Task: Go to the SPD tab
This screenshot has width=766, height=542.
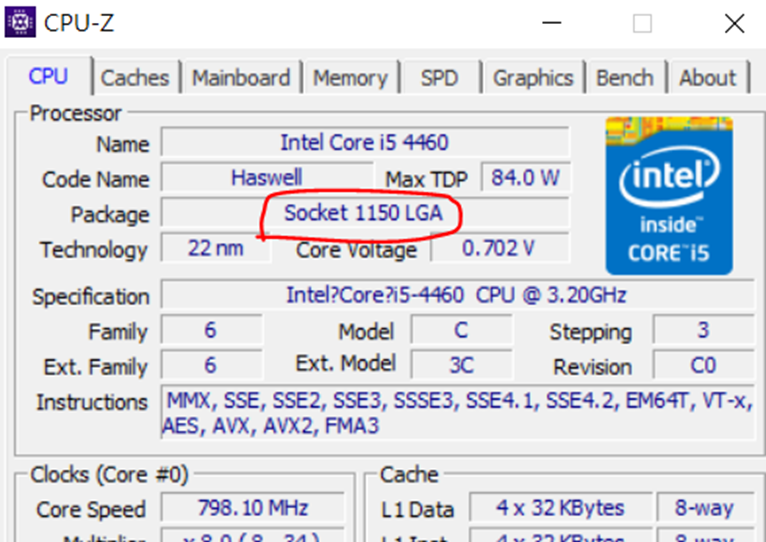Action: 439,78
